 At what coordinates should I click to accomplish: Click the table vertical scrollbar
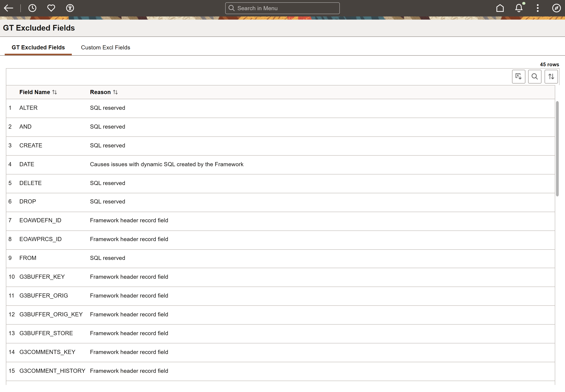[557, 149]
